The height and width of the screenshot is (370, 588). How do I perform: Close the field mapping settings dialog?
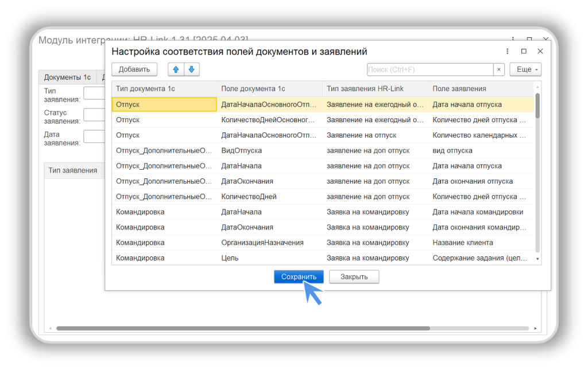tap(540, 51)
